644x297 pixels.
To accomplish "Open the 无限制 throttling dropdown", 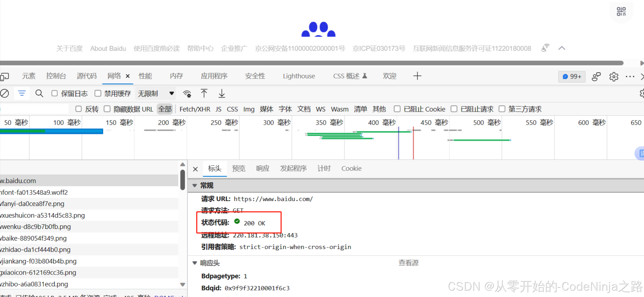I will (x=155, y=93).
